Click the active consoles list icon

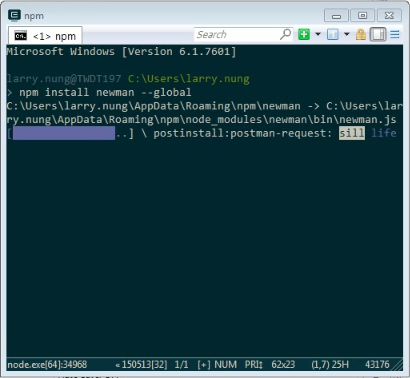pyautogui.click(x=333, y=34)
